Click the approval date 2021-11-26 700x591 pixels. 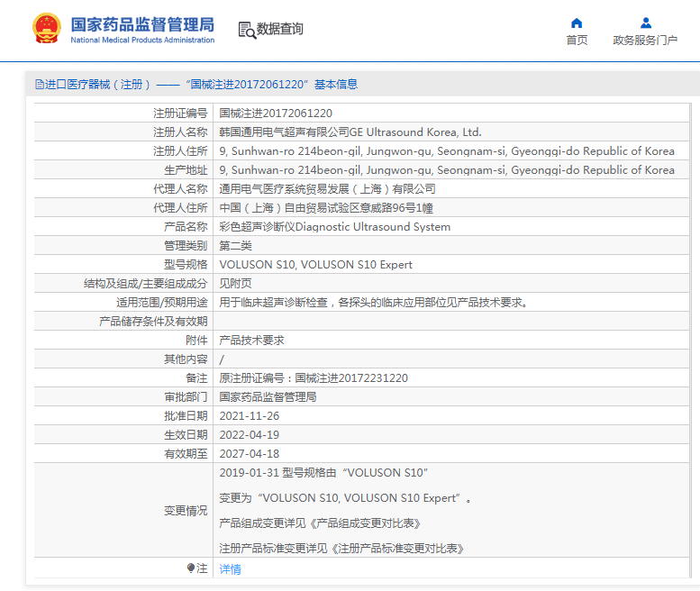(x=250, y=416)
